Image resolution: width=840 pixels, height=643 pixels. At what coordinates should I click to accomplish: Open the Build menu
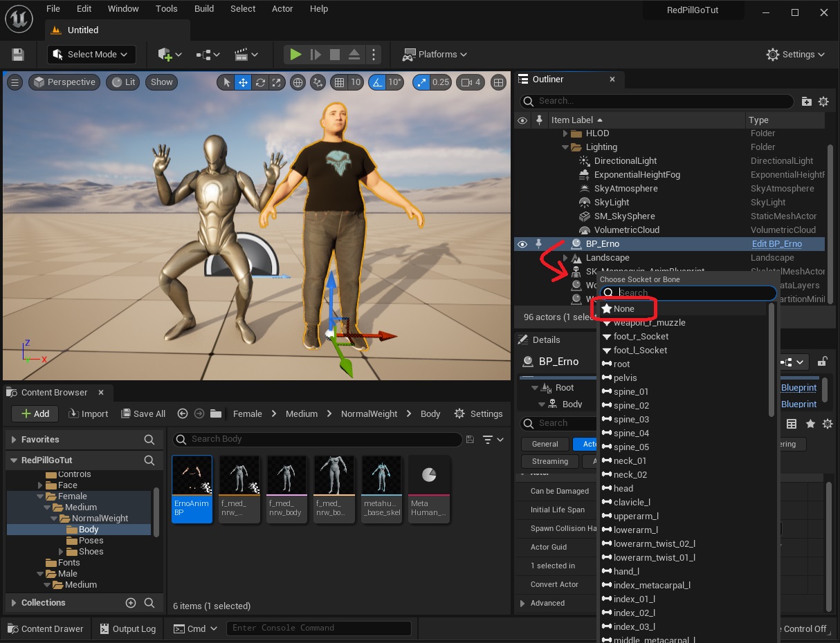(x=204, y=9)
